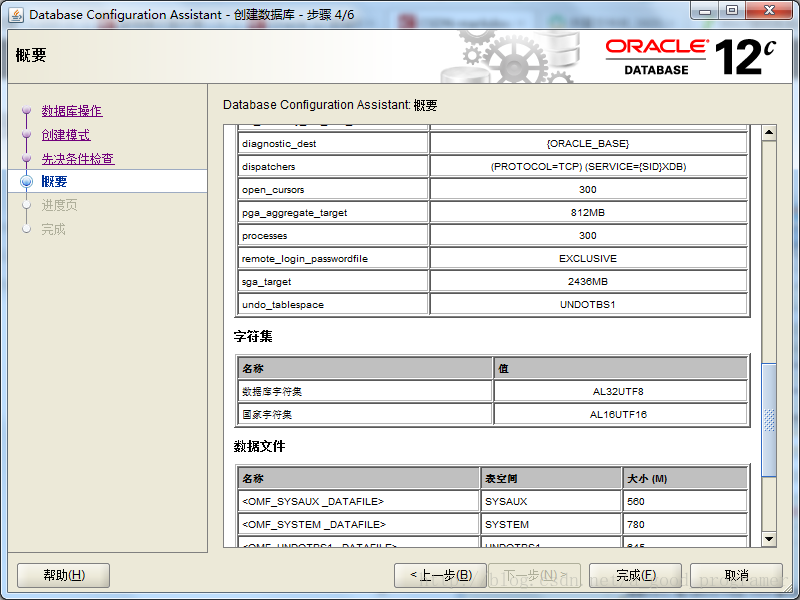Click the pga_aggregate_target parameter cell

333,212
